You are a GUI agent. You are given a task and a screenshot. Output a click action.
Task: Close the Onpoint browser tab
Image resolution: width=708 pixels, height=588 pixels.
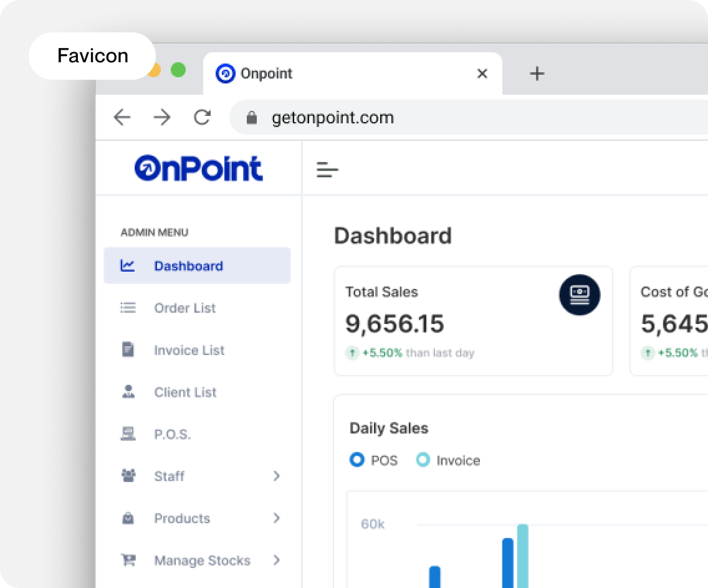[x=482, y=73]
